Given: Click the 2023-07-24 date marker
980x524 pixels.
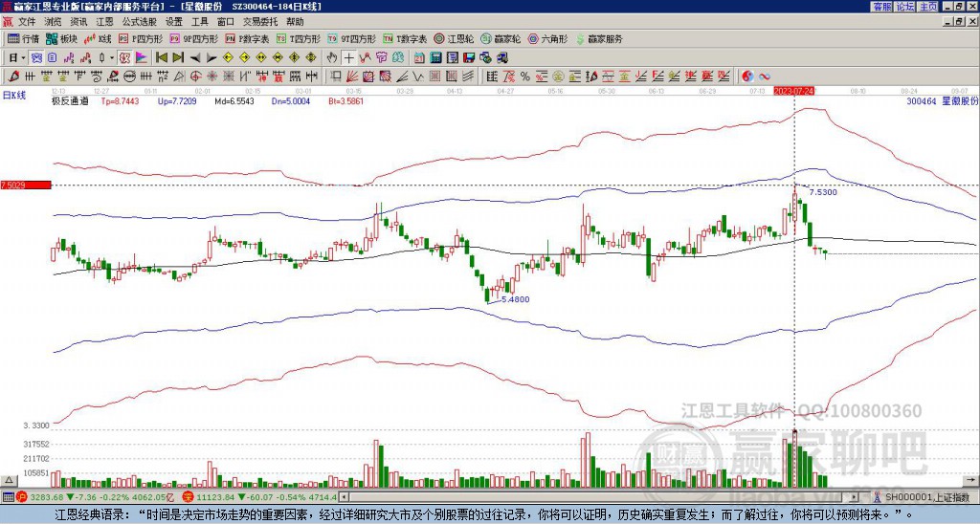Looking at the screenshot, I should point(791,91).
